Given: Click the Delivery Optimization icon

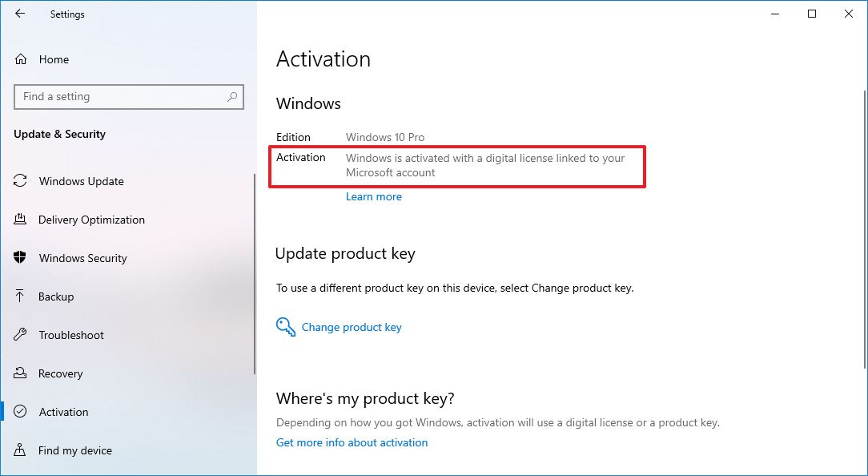Looking at the screenshot, I should [21, 220].
